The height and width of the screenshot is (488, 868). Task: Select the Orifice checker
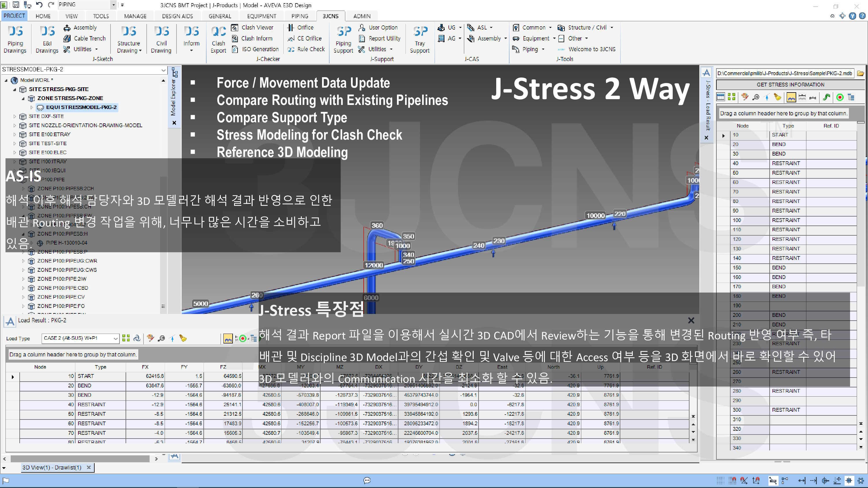click(x=300, y=28)
